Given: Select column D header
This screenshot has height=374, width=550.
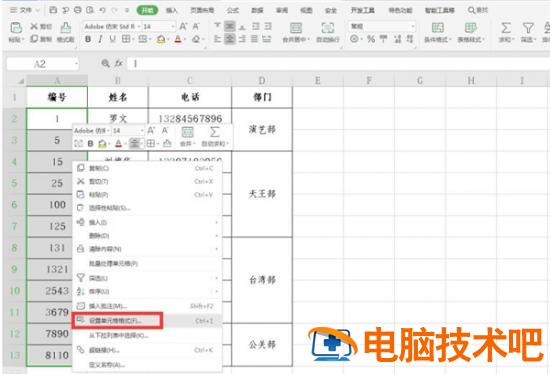Looking at the screenshot, I should tap(262, 81).
